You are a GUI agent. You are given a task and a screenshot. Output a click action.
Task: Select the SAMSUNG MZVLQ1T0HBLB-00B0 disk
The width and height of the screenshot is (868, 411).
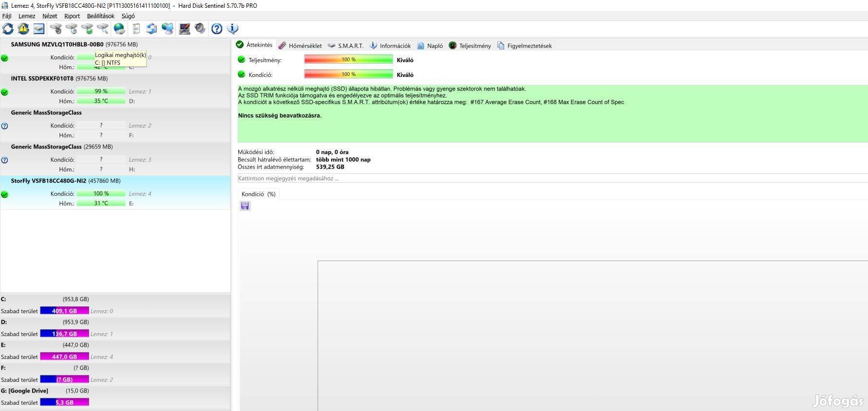coord(115,56)
